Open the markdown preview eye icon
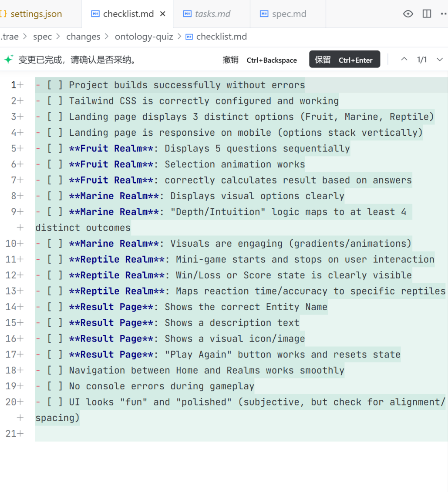Screen dimensions: 448x492 pyautogui.click(x=408, y=14)
